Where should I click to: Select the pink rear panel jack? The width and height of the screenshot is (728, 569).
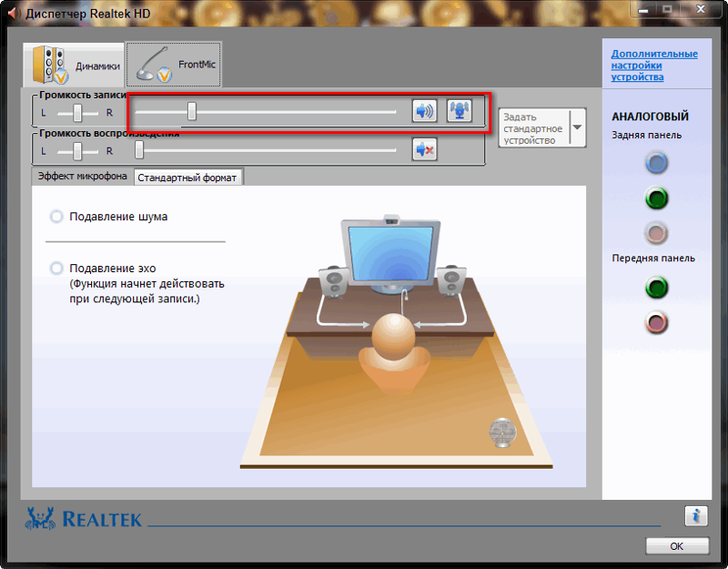pyautogui.click(x=656, y=234)
